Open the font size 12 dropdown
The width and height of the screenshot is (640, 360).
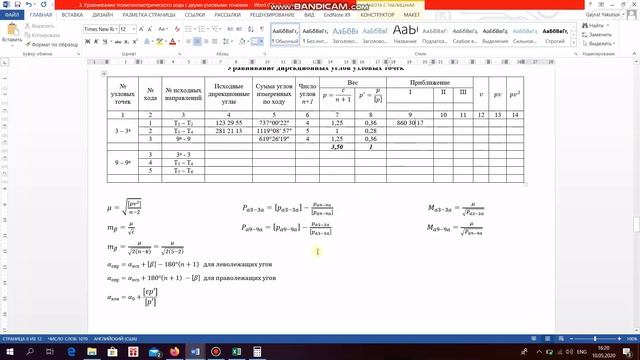(x=133, y=29)
